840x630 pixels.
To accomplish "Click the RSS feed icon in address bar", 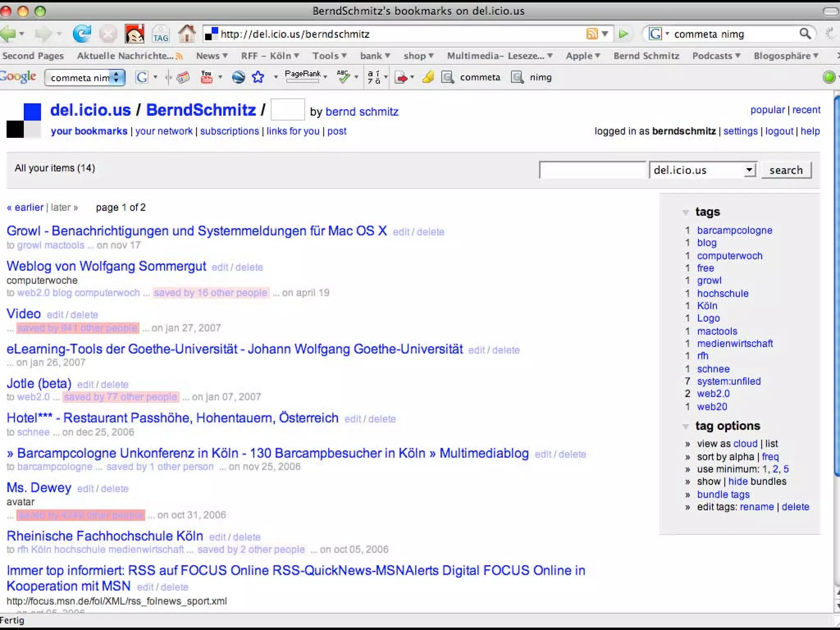I will [x=592, y=34].
